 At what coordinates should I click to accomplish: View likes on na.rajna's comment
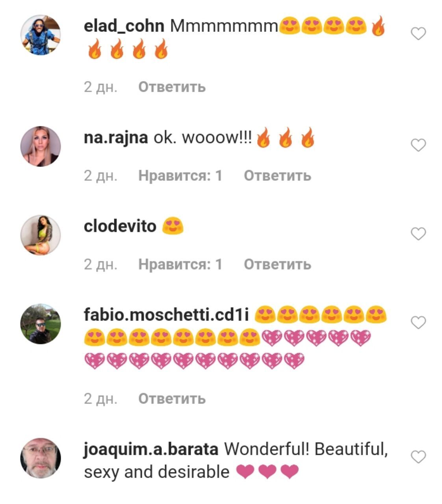click(x=180, y=176)
